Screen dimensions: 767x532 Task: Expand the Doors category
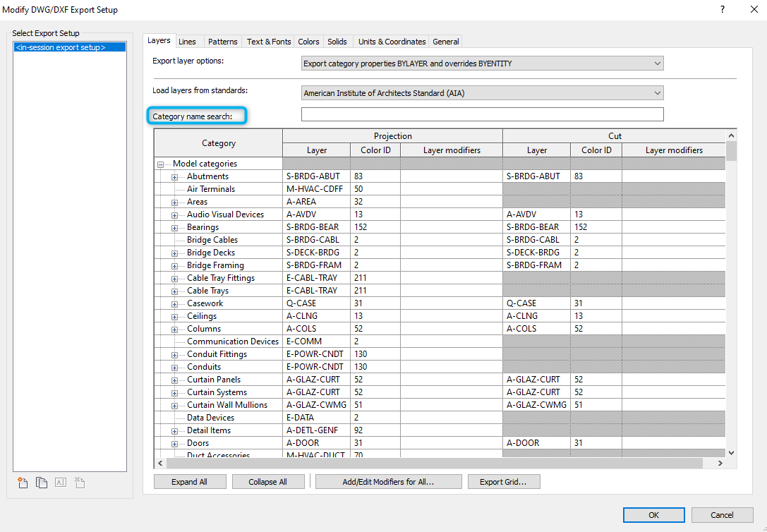click(174, 442)
